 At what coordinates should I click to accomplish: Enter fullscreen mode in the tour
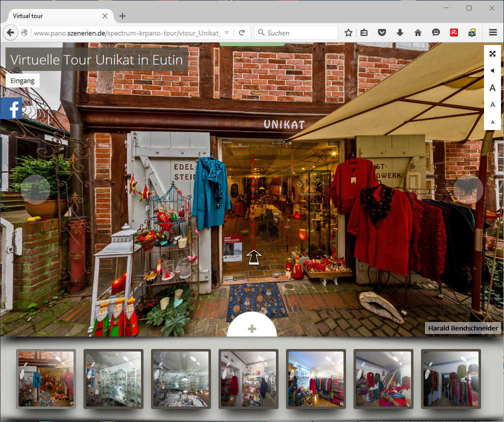pyautogui.click(x=492, y=54)
